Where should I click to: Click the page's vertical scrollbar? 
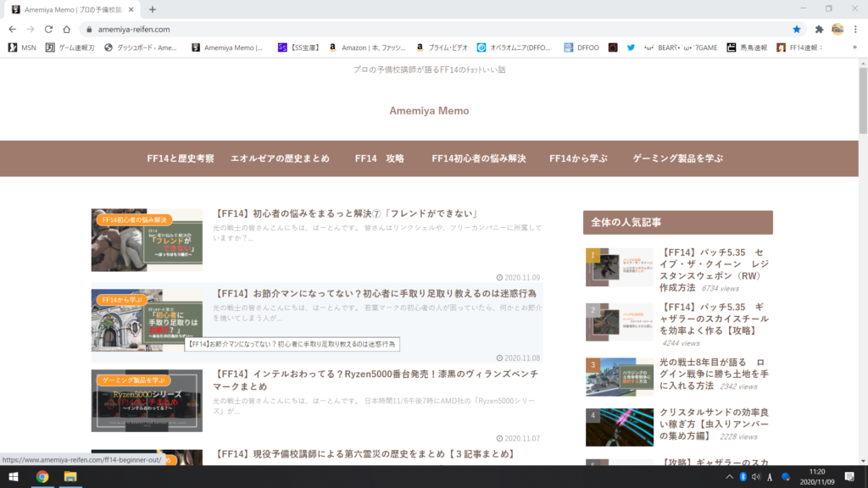[863, 102]
